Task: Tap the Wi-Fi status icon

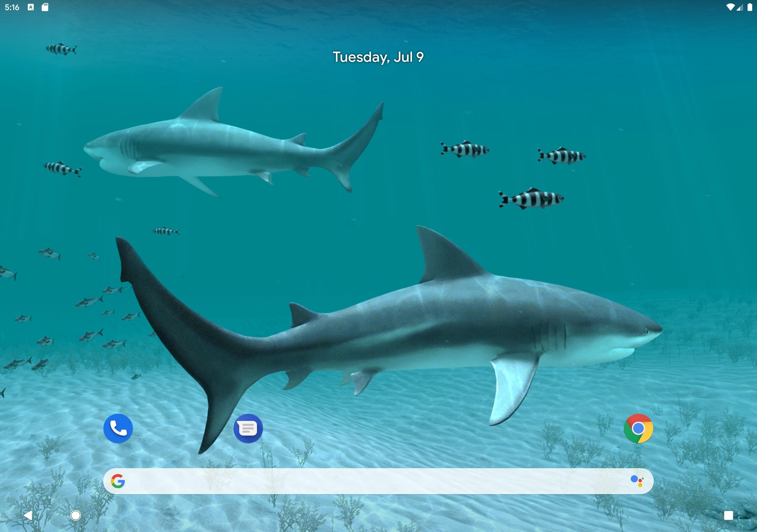Action: tap(730, 7)
